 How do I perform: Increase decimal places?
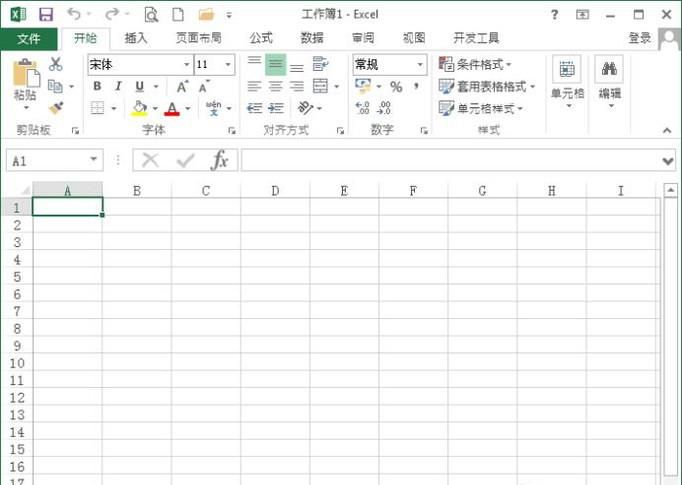(x=362, y=108)
